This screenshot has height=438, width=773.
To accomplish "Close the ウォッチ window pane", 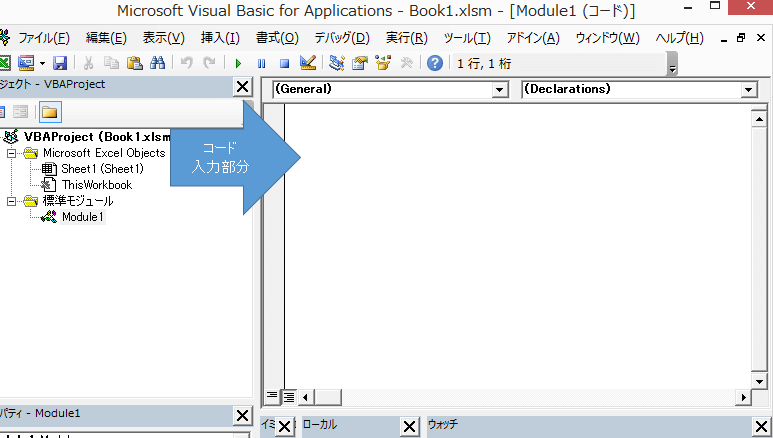I will click(762, 426).
